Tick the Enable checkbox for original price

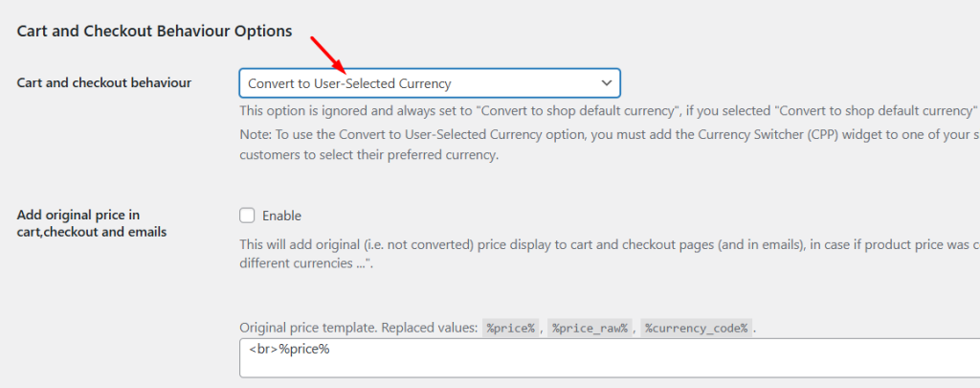tap(247, 216)
